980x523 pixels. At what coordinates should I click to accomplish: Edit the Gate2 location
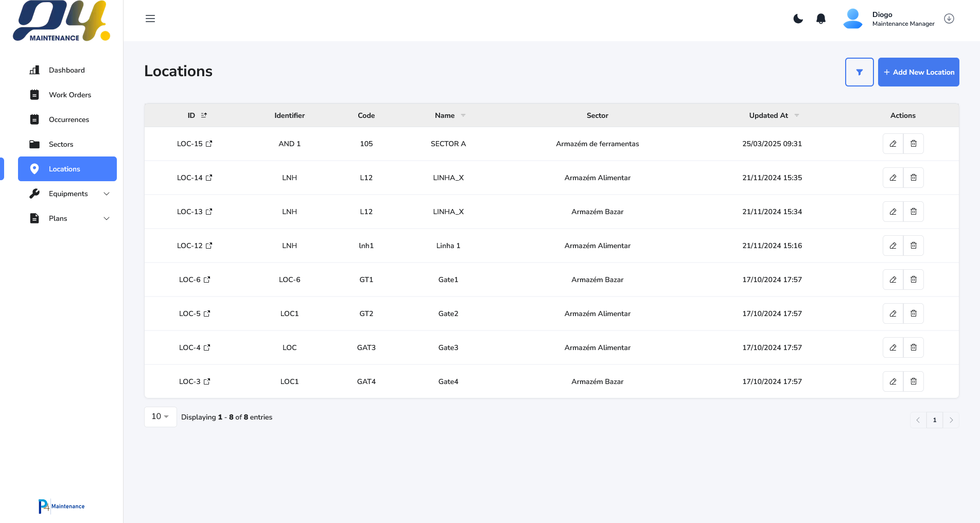tap(893, 313)
